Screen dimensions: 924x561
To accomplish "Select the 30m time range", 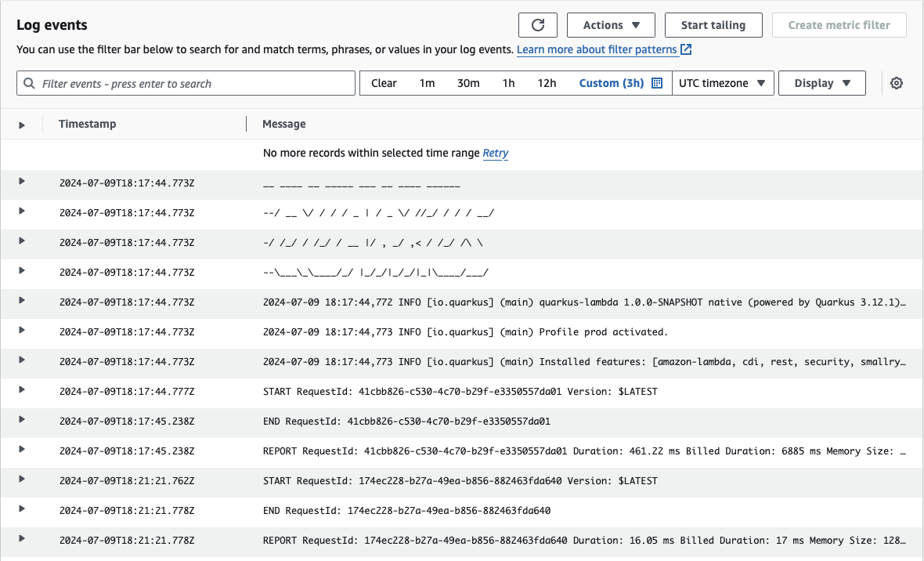I will (467, 82).
